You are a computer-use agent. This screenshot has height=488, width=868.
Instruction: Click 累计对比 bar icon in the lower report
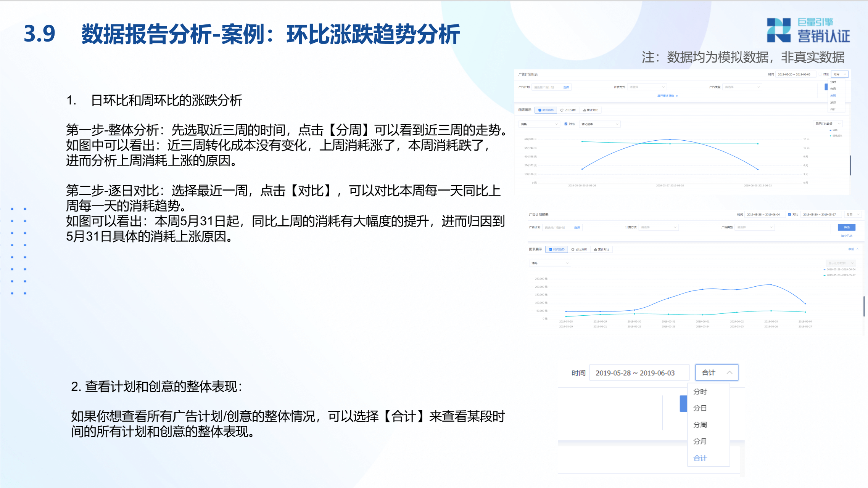[x=595, y=249]
